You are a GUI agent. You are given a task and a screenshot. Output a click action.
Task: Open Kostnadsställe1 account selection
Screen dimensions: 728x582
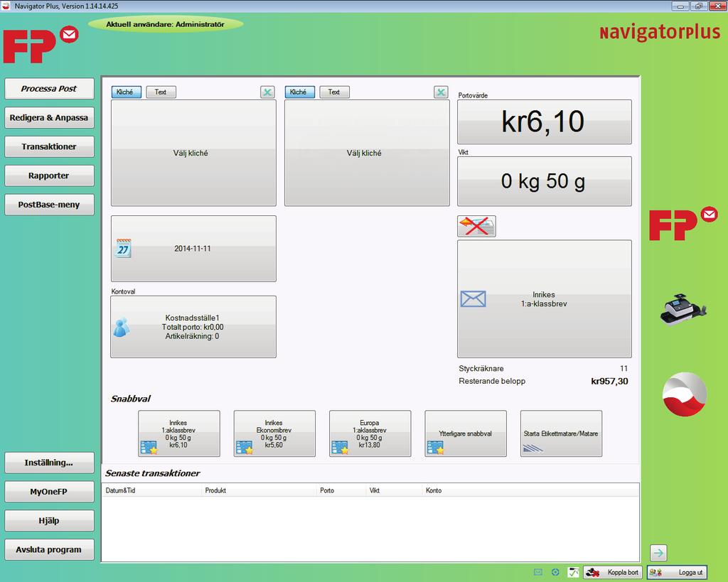tap(193, 327)
